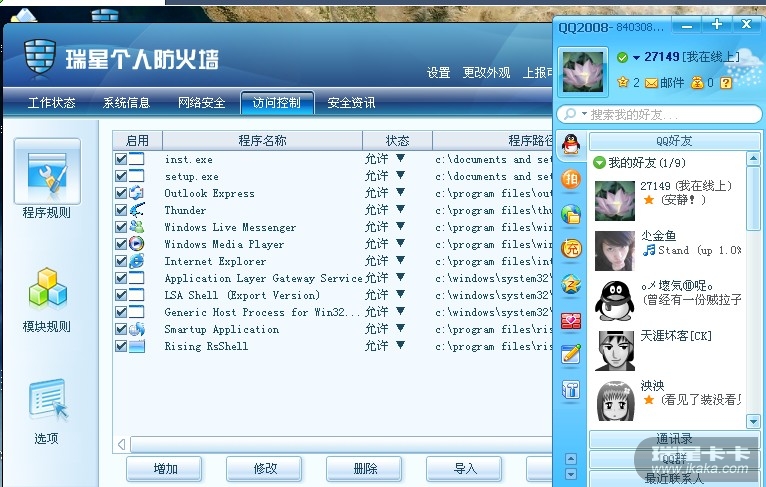Open the status dropdown for Thunder

click(401, 209)
